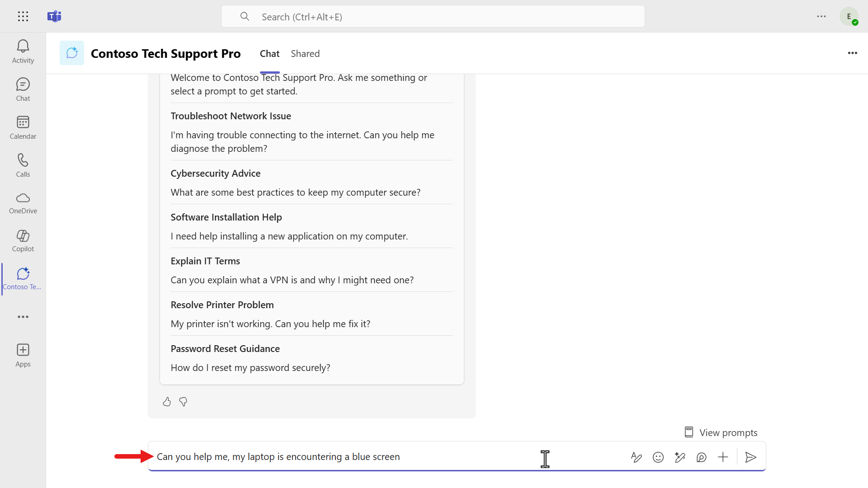Image resolution: width=868 pixels, height=488 pixels.
Task: Click the View prompts button
Action: pyautogui.click(x=721, y=432)
